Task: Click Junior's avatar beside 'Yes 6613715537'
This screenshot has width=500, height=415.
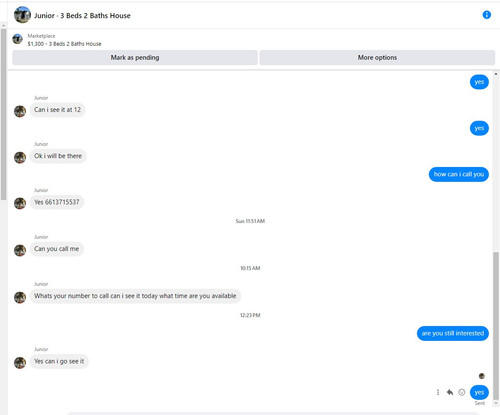Action: click(x=20, y=203)
